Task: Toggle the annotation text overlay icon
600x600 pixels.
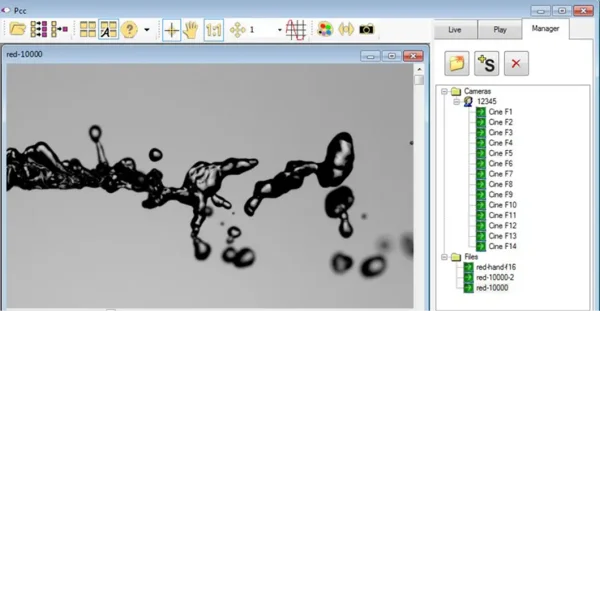Action: pyautogui.click(x=108, y=30)
